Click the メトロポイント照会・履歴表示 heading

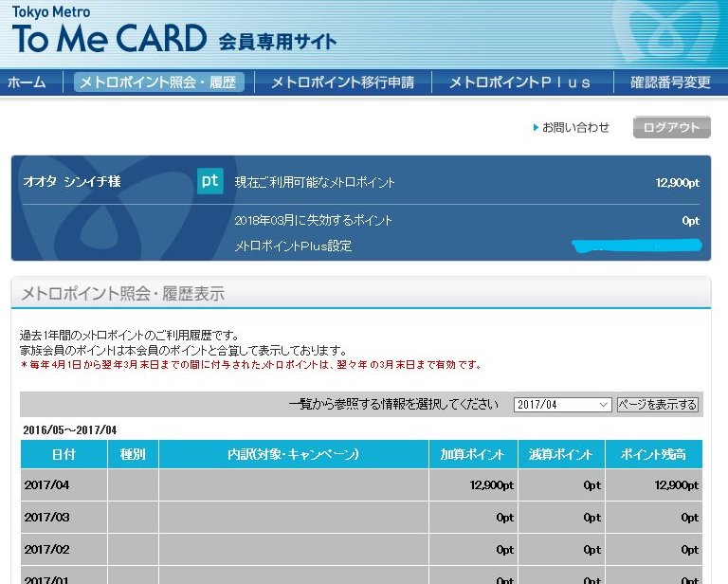(123, 294)
